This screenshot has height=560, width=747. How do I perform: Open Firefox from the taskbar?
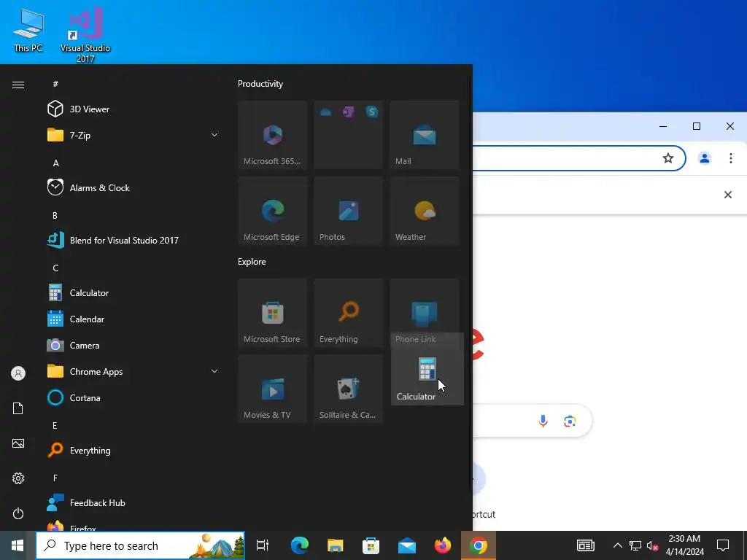point(443,545)
